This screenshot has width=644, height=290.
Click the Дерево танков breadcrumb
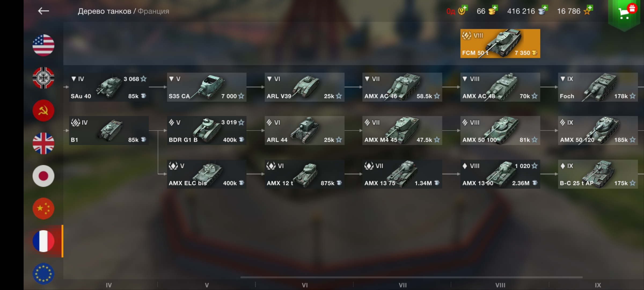[x=104, y=11]
